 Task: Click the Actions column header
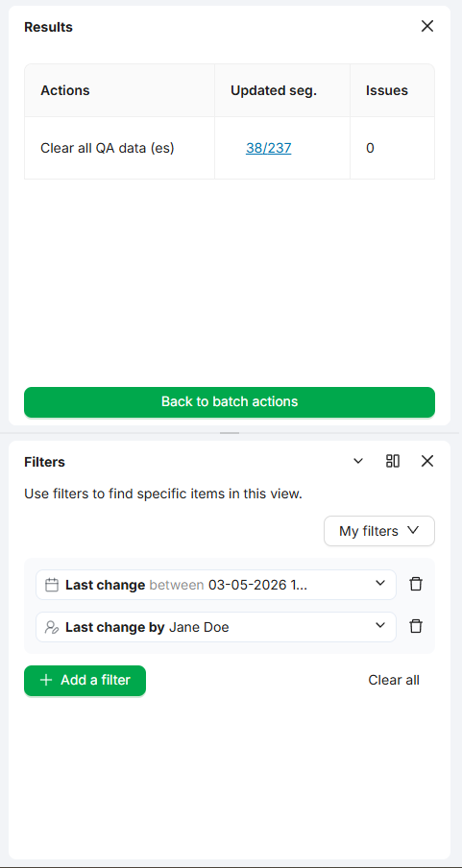[x=64, y=90]
